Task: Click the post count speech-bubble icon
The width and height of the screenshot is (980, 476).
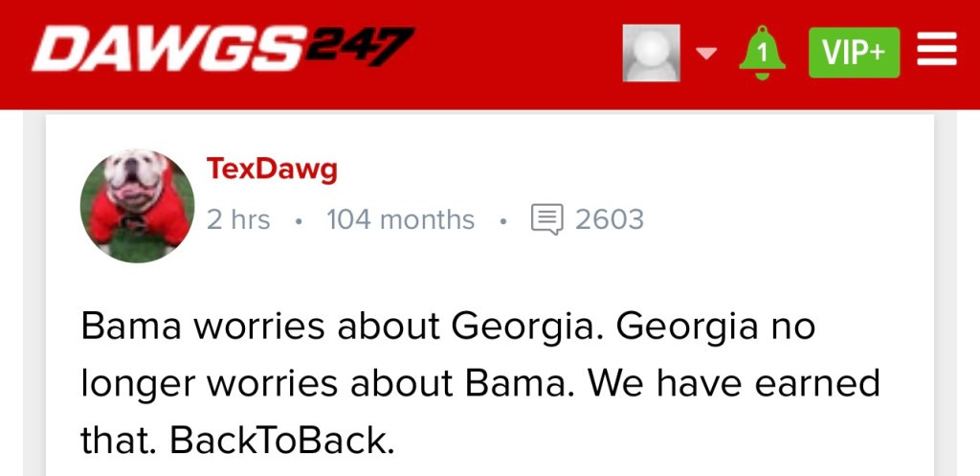Action: coord(547,220)
